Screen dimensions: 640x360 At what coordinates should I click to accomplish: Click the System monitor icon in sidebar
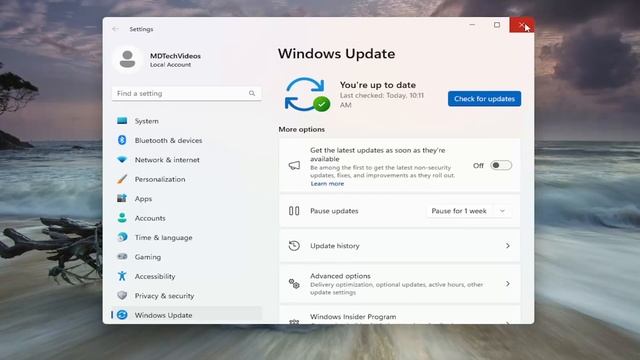point(122,121)
